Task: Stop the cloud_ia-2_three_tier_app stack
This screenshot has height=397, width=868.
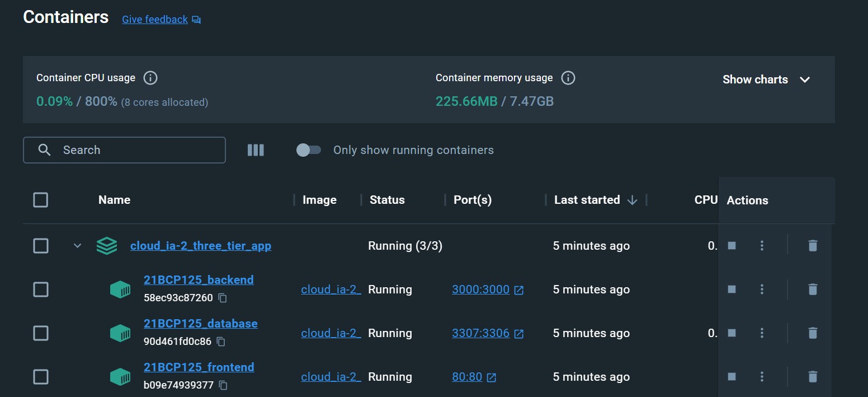Action: click(x=732, y=245)
